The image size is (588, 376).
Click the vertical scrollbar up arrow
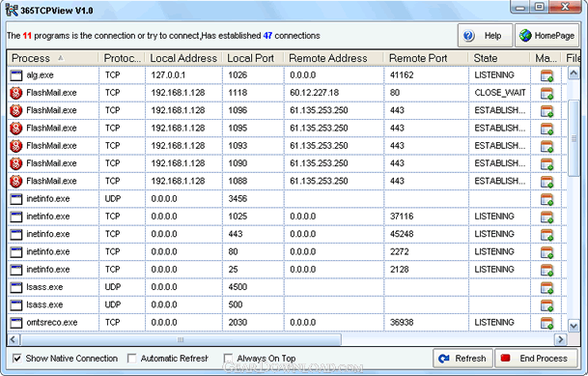(x=574, y=72)
